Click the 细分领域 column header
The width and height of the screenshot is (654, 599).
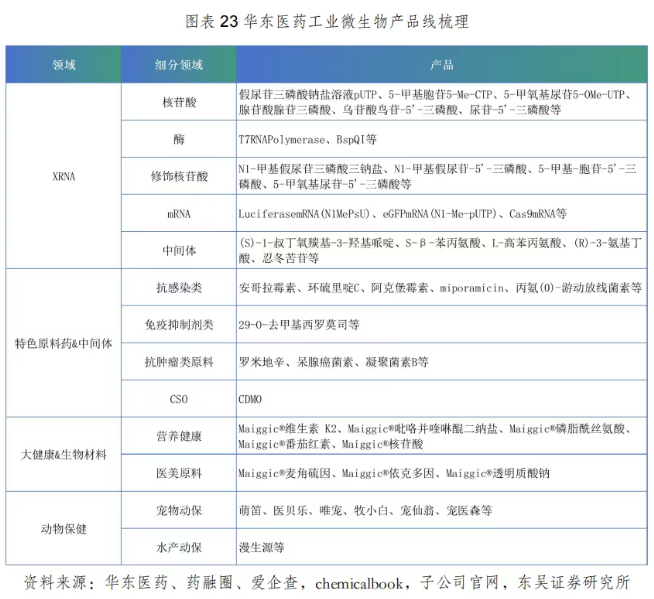coord(179,65)
